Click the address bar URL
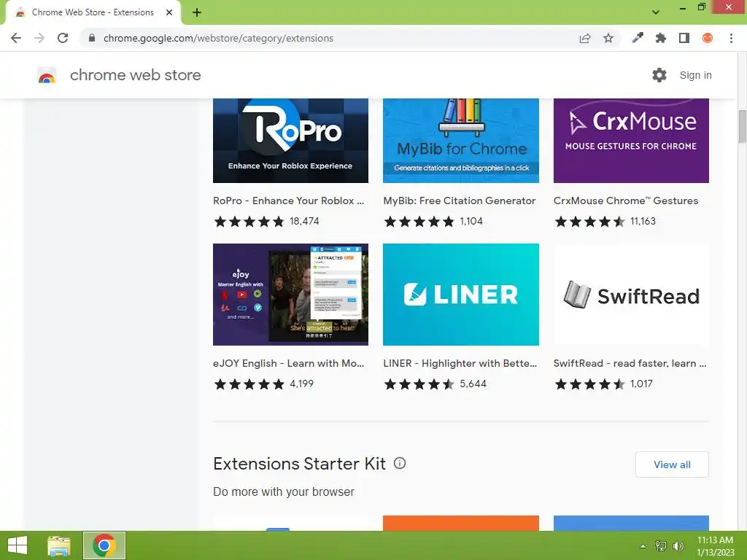747x560 pixels. (218, 38)
